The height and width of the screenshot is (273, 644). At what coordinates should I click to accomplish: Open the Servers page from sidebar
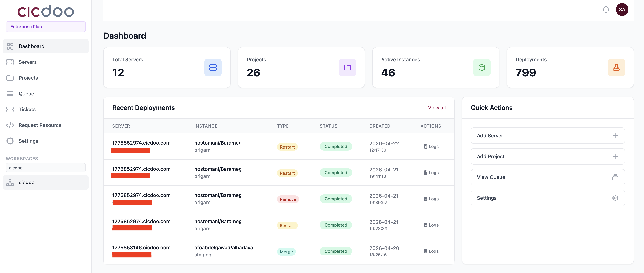[27, 62]
